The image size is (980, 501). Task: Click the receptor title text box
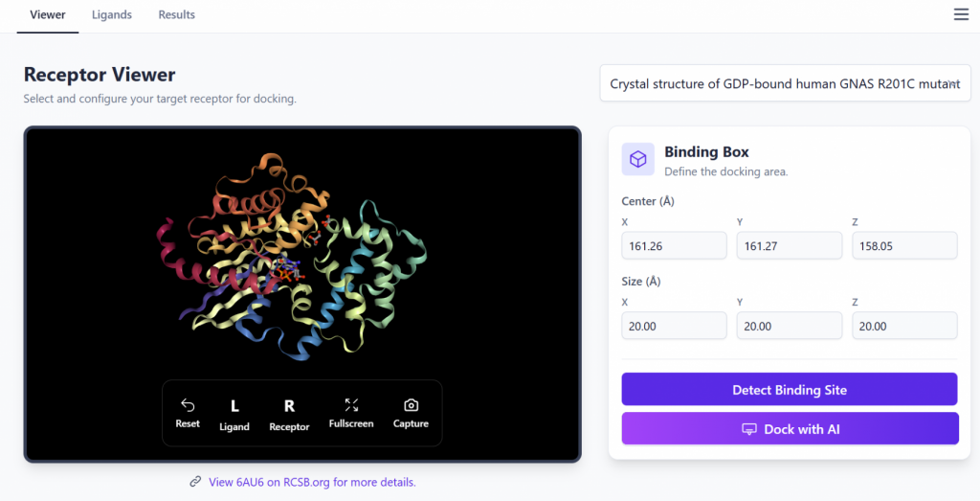click(x=785, y=83)
